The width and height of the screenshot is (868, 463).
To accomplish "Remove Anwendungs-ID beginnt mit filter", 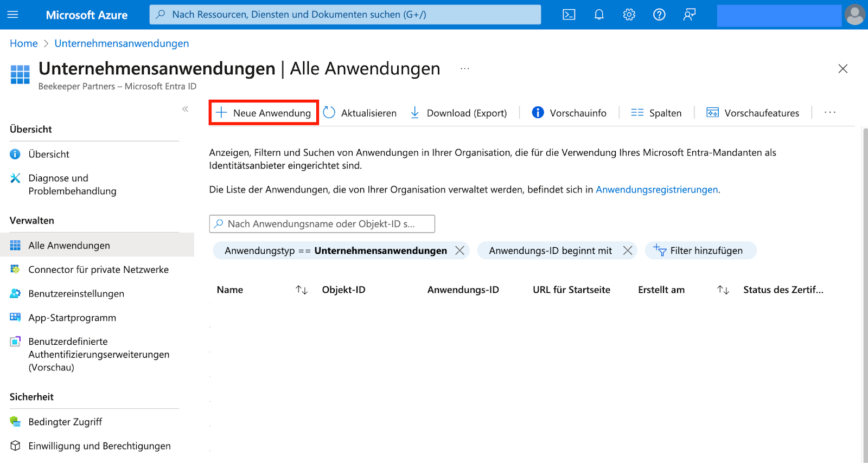I will 628,250.
